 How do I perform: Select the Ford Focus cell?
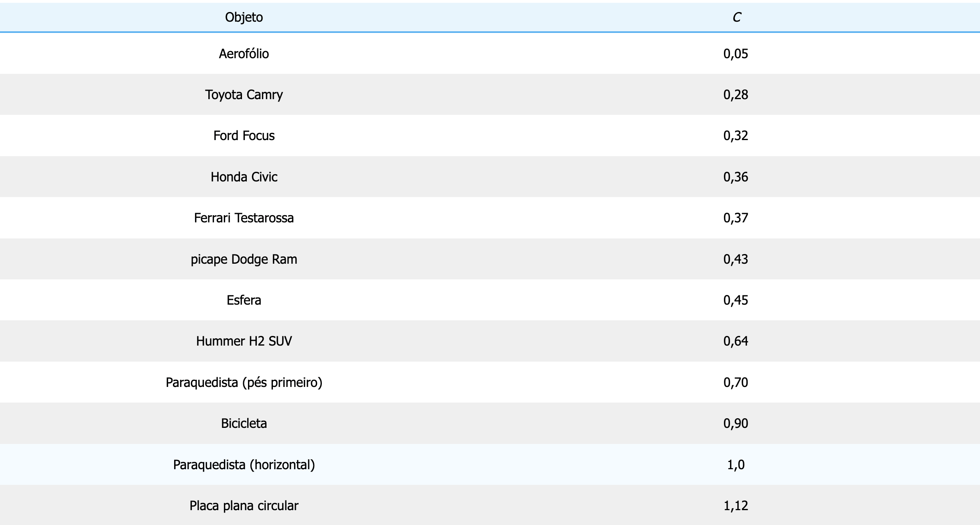[x=244, y=136]
